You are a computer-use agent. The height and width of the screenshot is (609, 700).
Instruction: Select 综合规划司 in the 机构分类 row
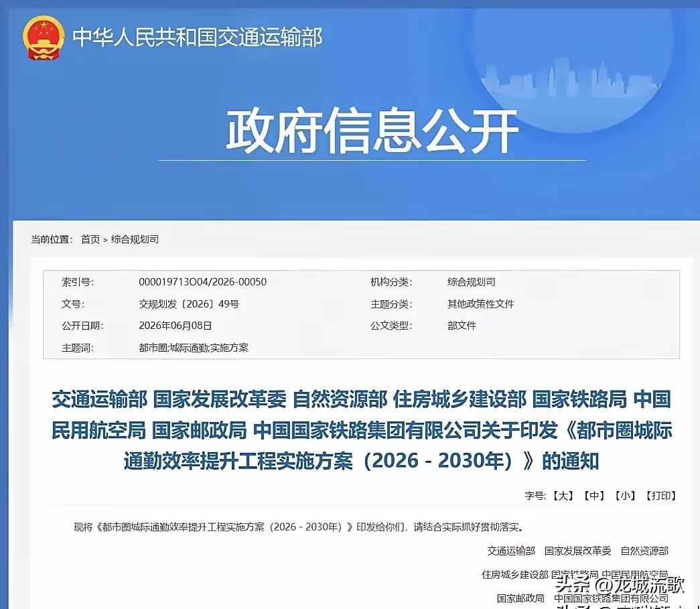pyautogui.click(x=471, y=282)
